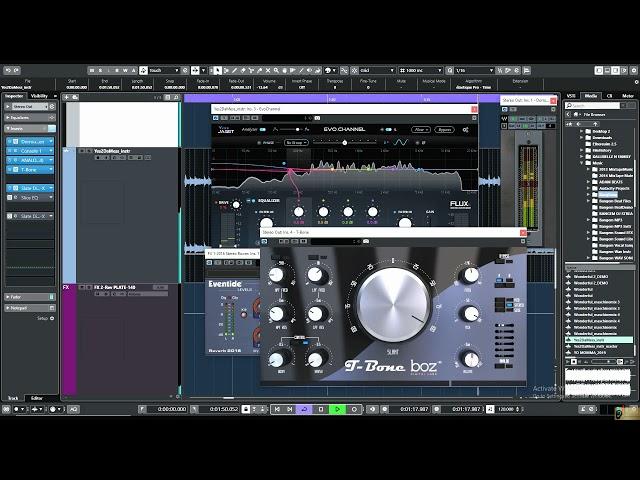Click the Add Track plus icon
Viewport: 640px width, 480px height.
[67, 97]
